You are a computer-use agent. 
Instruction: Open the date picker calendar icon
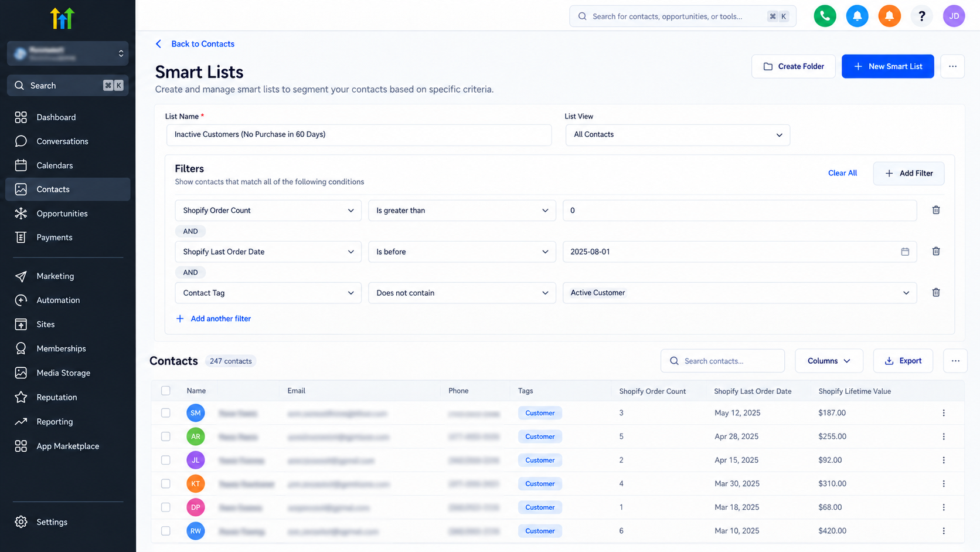[x=905, y=252]
